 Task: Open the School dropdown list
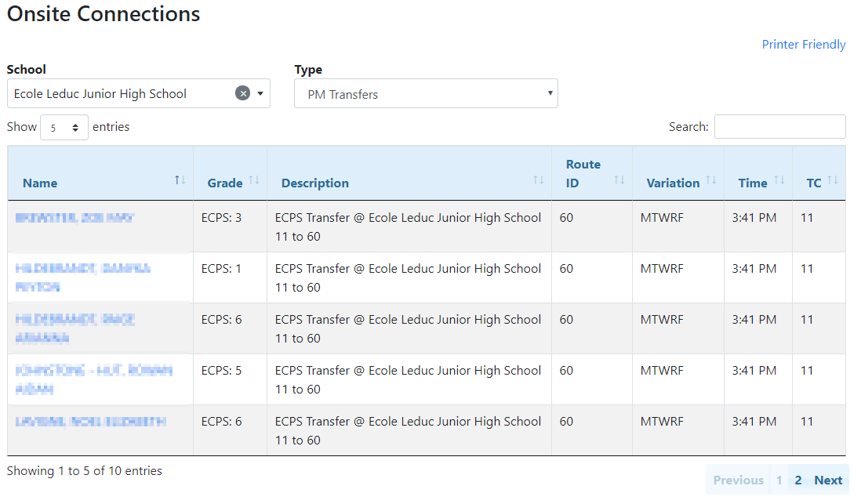pos(260,93)
